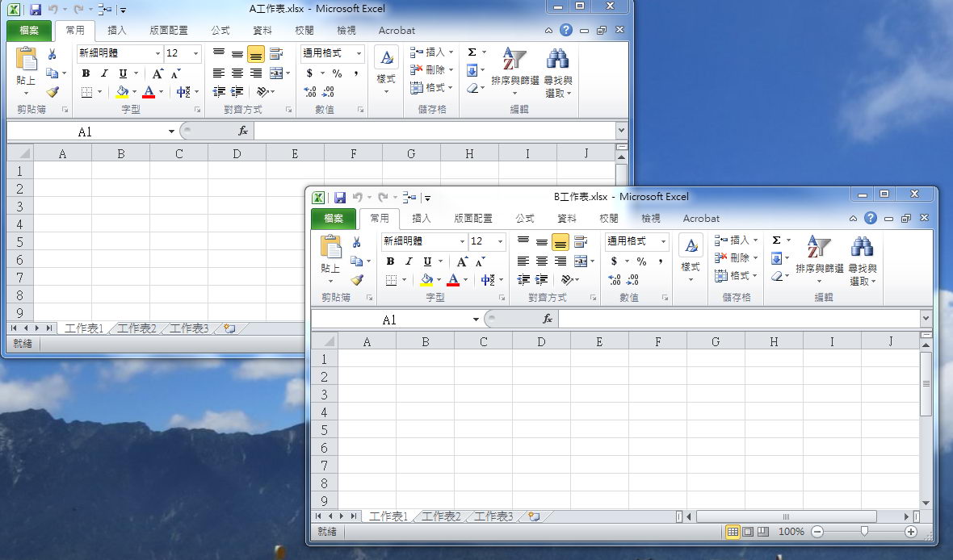953x560 pixels.
Task: Open Acrobat tab in A工作表 window
Action: point(397,31)
